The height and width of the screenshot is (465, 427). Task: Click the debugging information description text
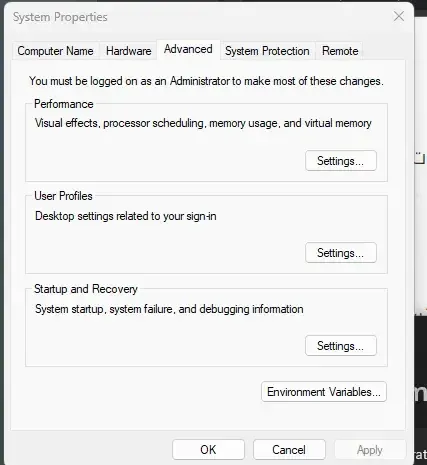click(169, 309)
